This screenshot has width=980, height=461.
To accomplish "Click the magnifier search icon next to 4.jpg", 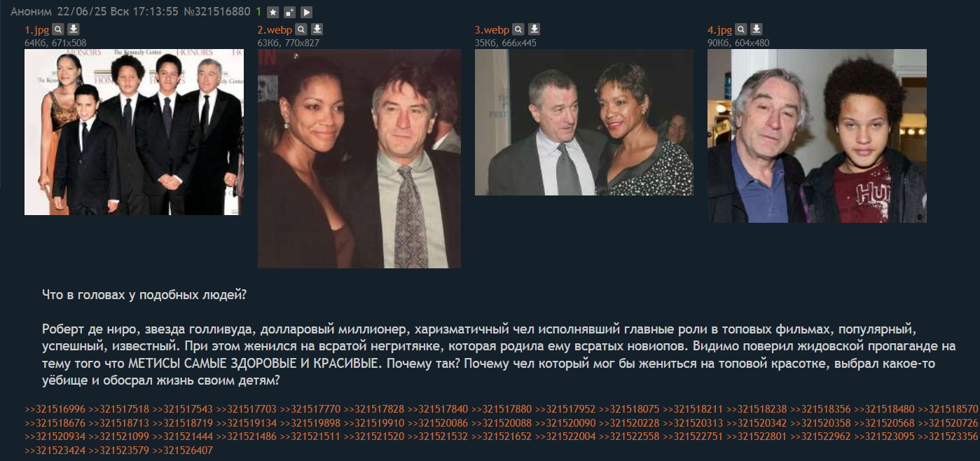I will 741,29.
